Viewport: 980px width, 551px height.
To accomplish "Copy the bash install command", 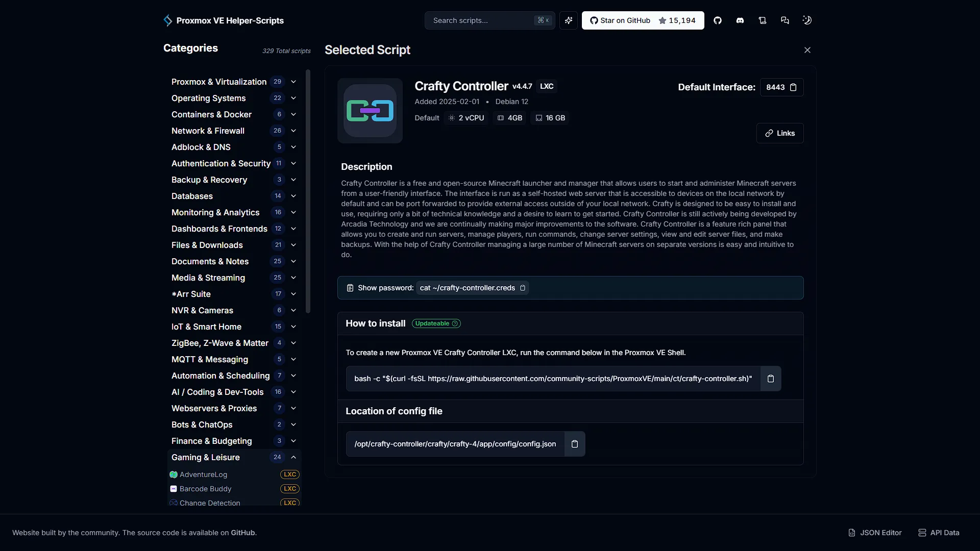I will pos(771,379).
